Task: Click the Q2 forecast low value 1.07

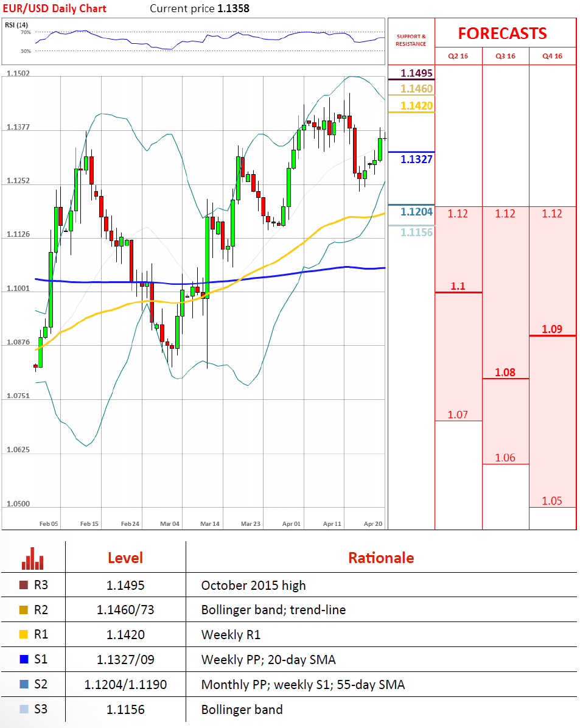Action: pyautogui.click(x=458, y=415)
